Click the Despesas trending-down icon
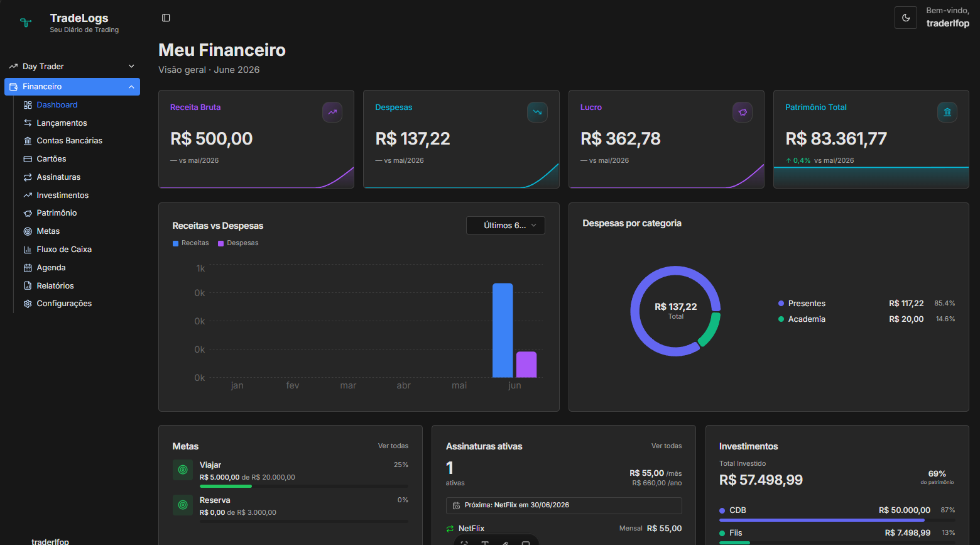980x545 pixels. click(537, 112)
